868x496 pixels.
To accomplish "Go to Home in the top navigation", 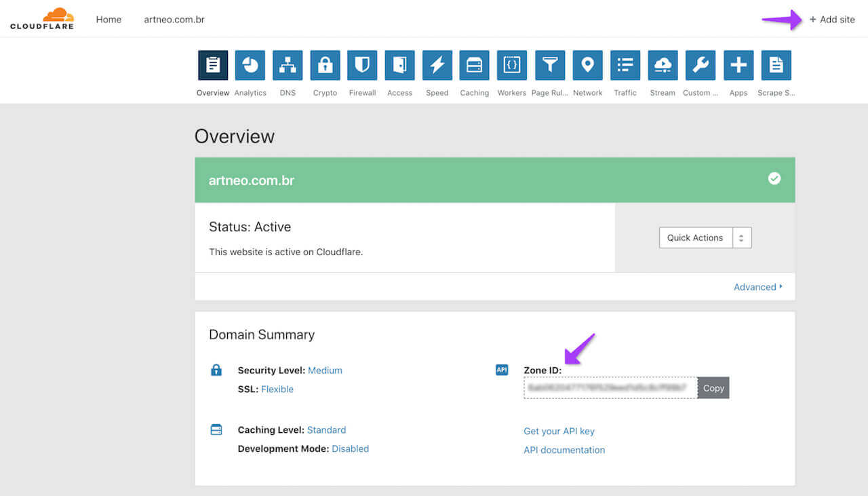I will pyautogui.click(x=108, y=20).
